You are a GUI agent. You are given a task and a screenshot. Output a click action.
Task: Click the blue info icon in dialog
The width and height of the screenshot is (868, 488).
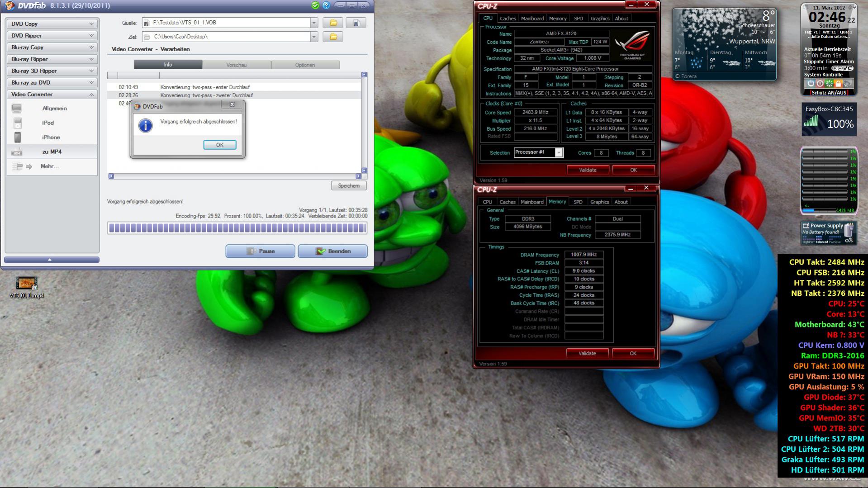pos(145,126)
